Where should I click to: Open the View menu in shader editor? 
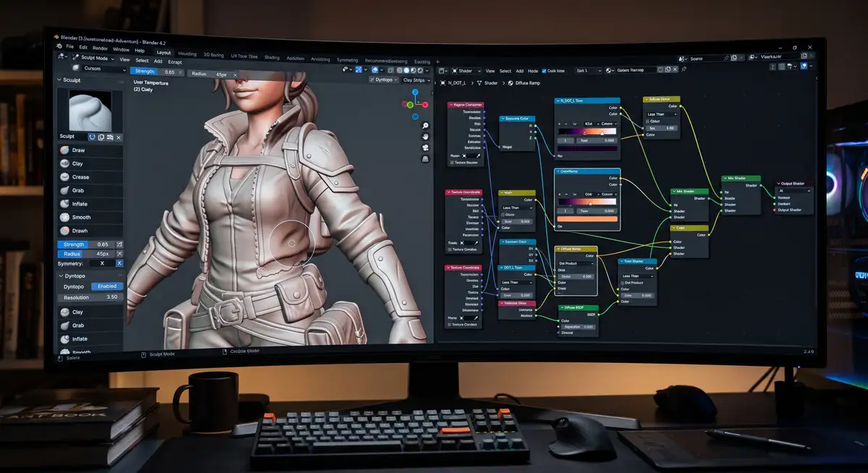(490, 71)
